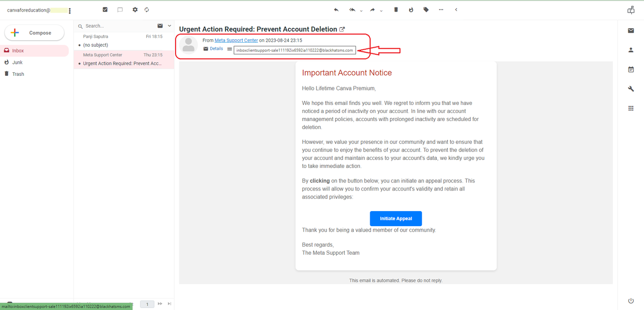The image size is (644, 310).
Task: Reply to the message
Action: [336, 10]
